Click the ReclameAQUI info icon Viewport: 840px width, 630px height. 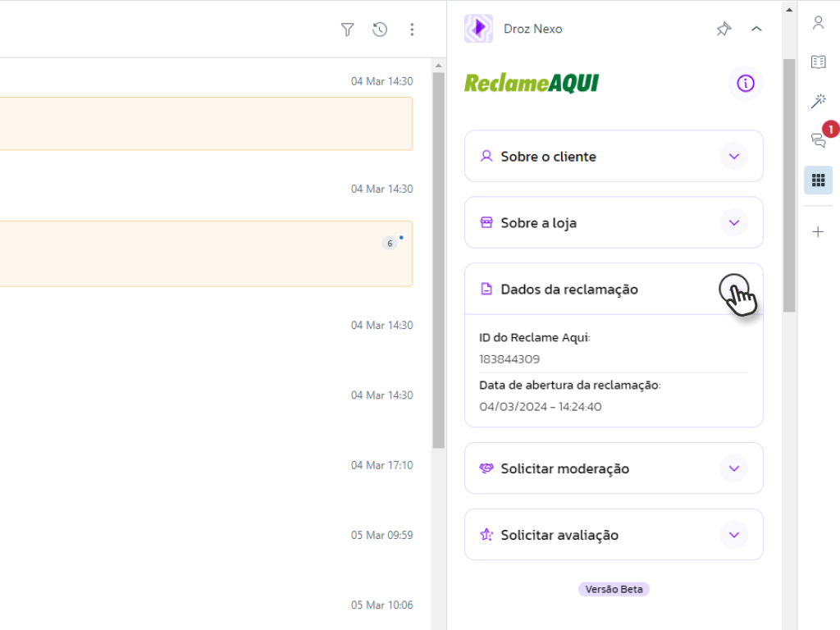(745, 83)
